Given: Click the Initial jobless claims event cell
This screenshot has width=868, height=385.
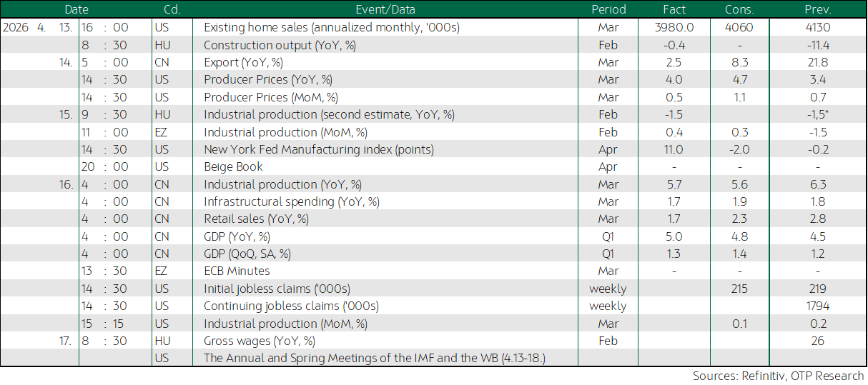Looking at the screenshot, I should 277,289.
